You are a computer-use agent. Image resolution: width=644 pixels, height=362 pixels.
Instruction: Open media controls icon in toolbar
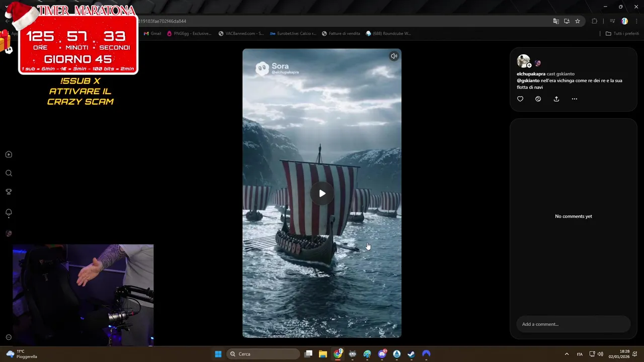pos(612,21)
